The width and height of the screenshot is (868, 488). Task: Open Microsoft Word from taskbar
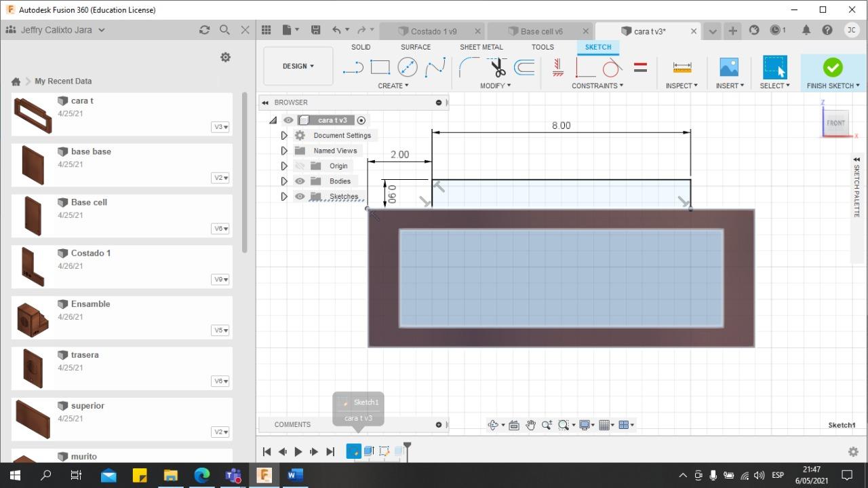pyautogui.click(x=295, y=474)
